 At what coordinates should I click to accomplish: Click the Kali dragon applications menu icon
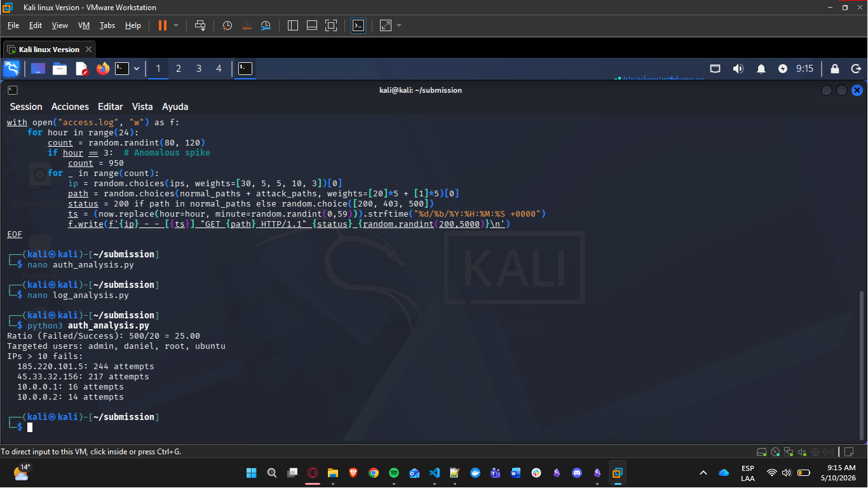(x=11, y=69)
